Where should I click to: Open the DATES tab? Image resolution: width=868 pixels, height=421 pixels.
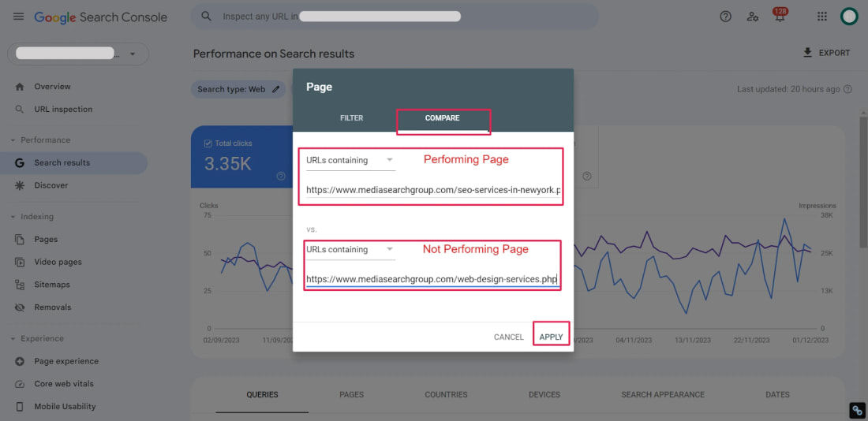tap(777, 394)
